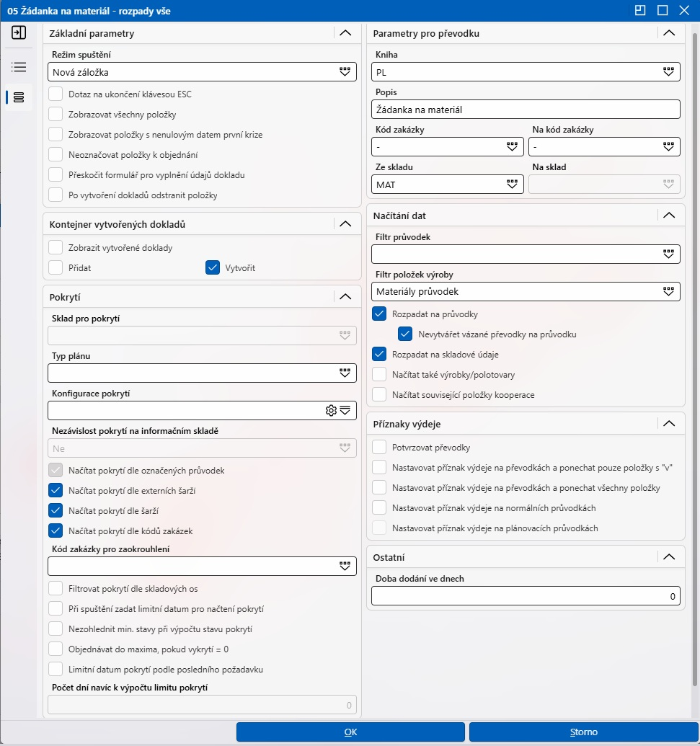Open the list view icon in sidebar
Viewport: 700px width, 746px height.
point(19,67)
